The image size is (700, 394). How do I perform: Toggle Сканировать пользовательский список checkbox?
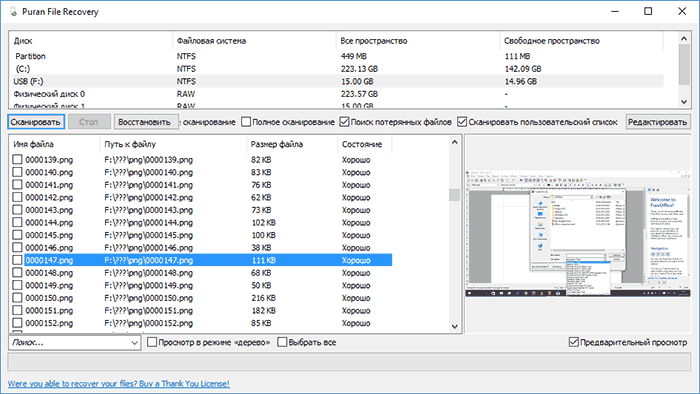(x=462, y=122)
